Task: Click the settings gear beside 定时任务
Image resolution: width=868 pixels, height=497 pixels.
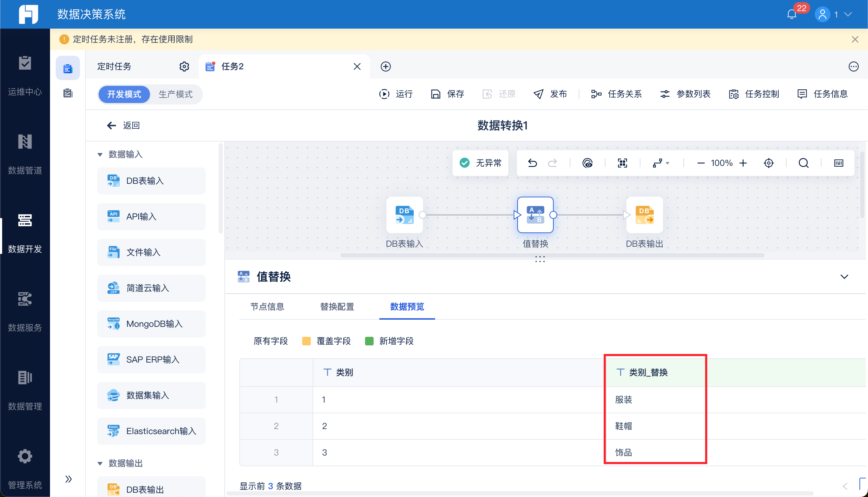Action: click(x=184, y=67)
